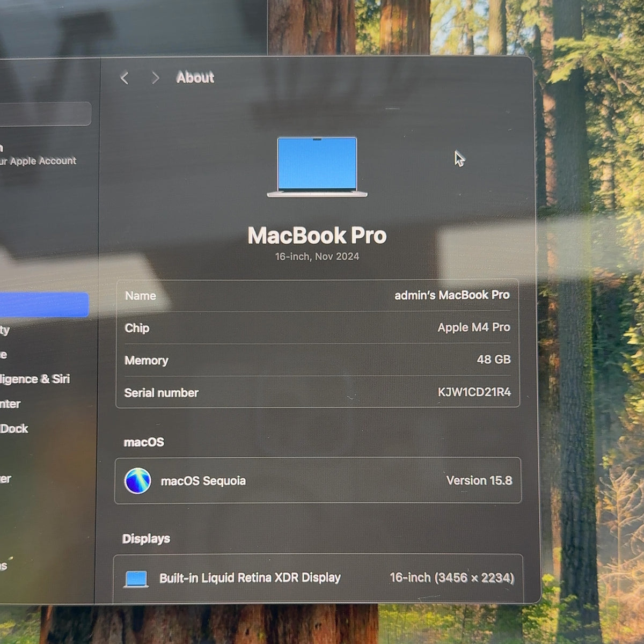This screenshot has height=644, width=644.
Task: Click Built-in Liquid Retina XDR Display label
Action: click(x=250, y=578)
